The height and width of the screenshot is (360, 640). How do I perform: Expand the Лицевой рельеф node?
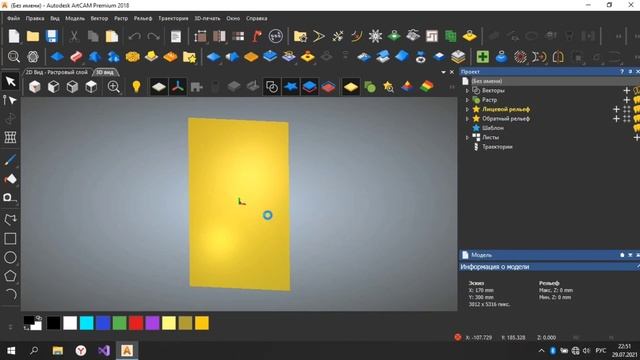coord(467,109)
